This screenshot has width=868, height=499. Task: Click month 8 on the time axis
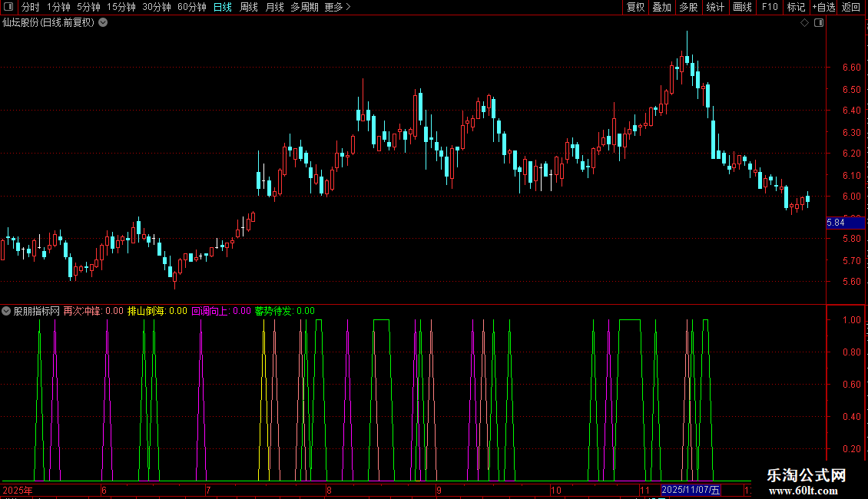pyautogui.click(x=329, y=490)
